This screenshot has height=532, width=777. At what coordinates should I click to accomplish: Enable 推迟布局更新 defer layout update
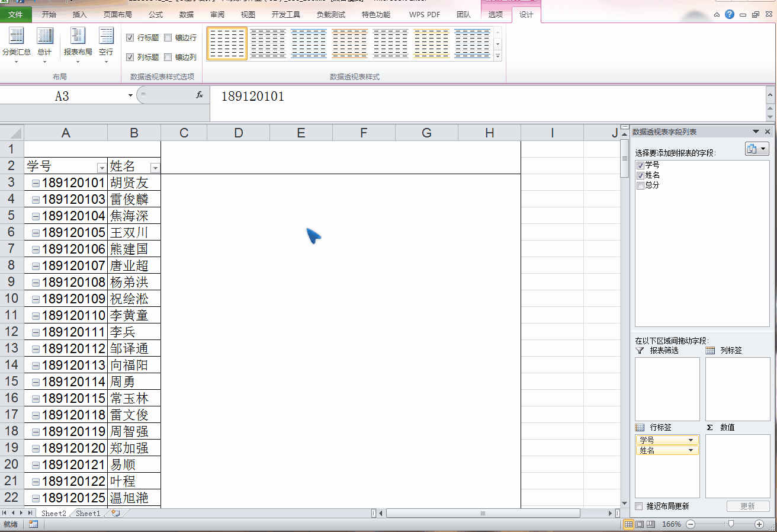tap(638, 507)
